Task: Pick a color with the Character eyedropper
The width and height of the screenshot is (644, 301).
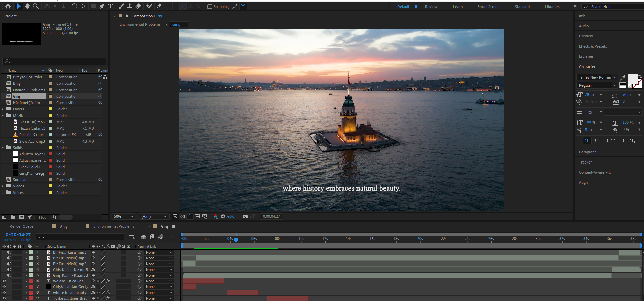Action: pyautogui.click(x=623, y=77)
